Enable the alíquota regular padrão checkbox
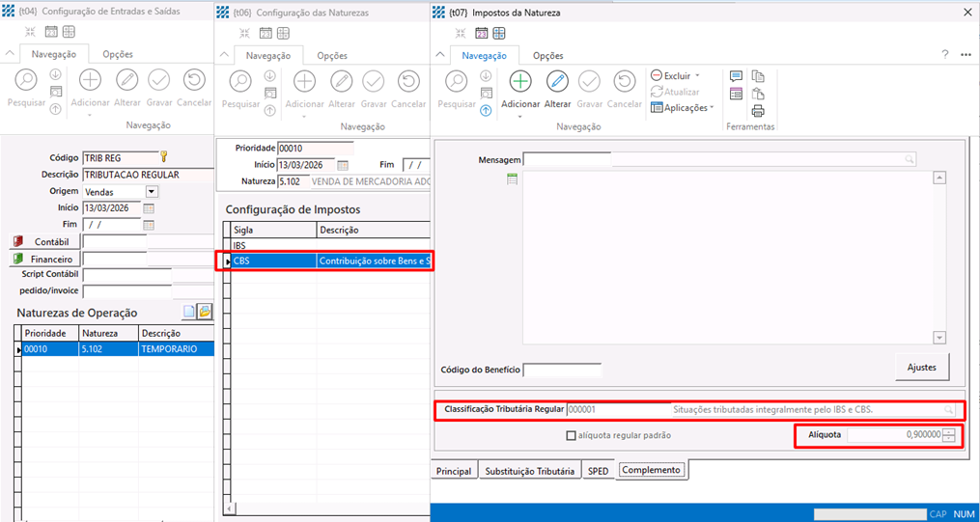This screenshot has width=980, height=522. (572, 435)
